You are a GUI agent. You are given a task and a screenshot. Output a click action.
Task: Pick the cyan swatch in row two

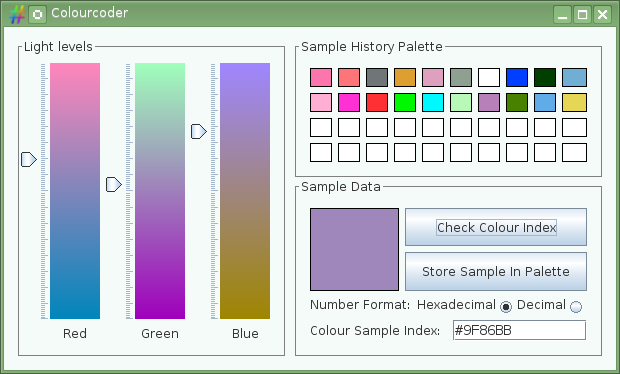tap(433, 102)
